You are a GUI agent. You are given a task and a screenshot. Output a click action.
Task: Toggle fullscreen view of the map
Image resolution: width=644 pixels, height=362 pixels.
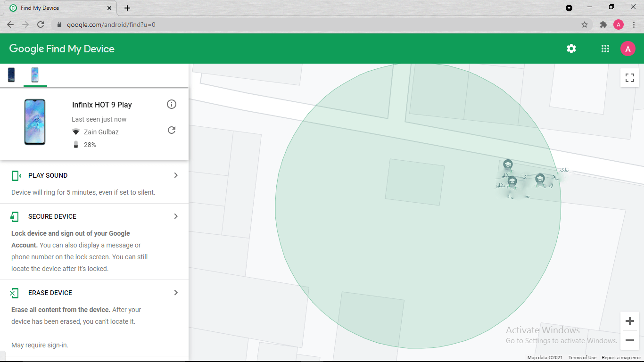(x=629, y=78)
